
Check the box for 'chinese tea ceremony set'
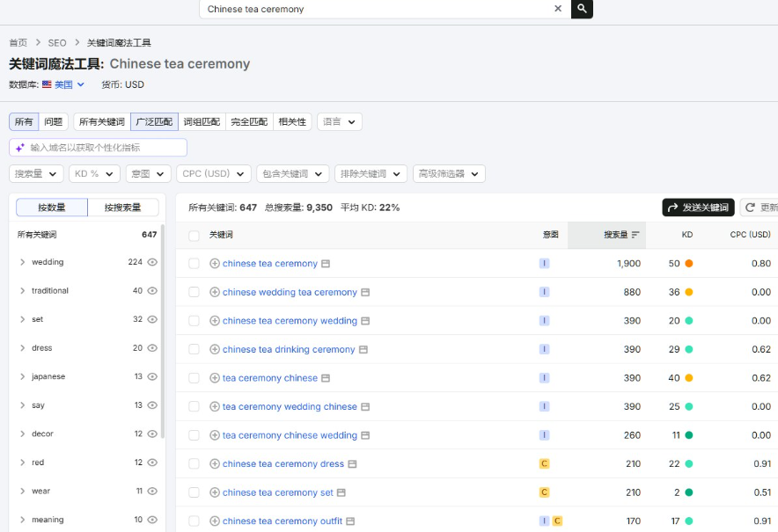[x=194, y=492]
